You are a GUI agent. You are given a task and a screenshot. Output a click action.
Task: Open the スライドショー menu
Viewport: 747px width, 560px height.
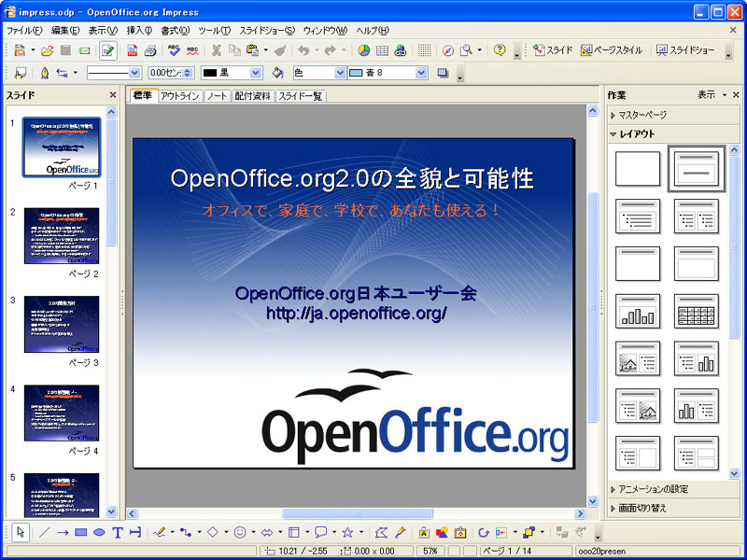[x=267, y=31]
